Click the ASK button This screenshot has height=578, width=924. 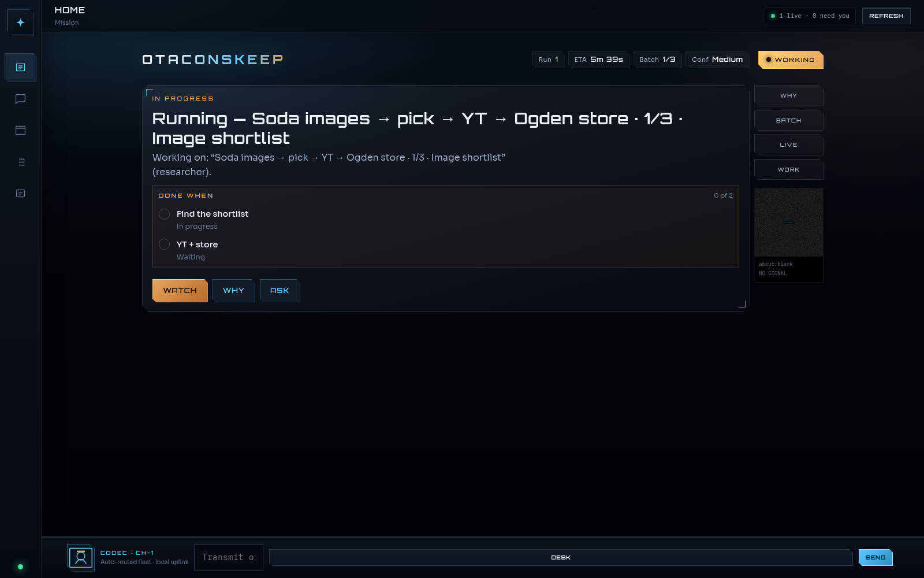coord(280,291)
